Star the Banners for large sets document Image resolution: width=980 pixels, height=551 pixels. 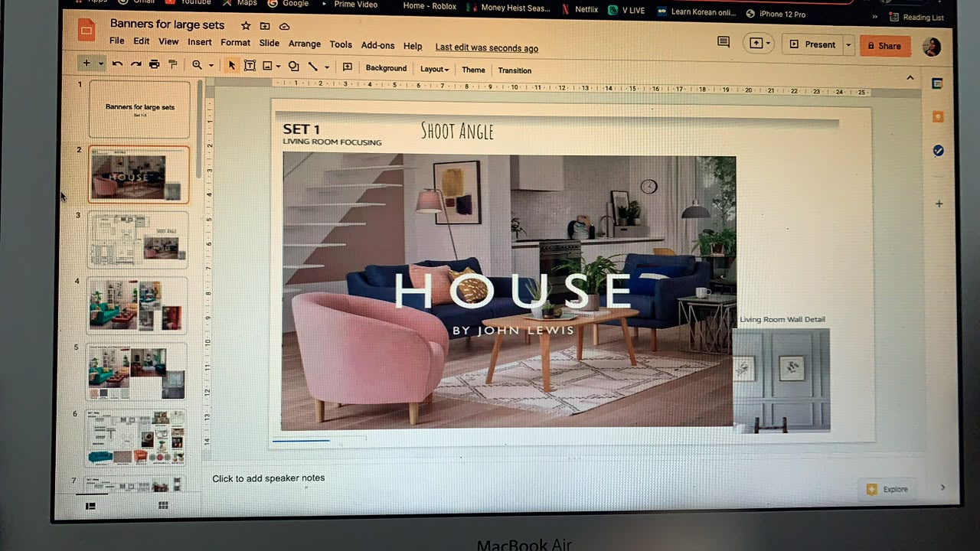point(245,26)
